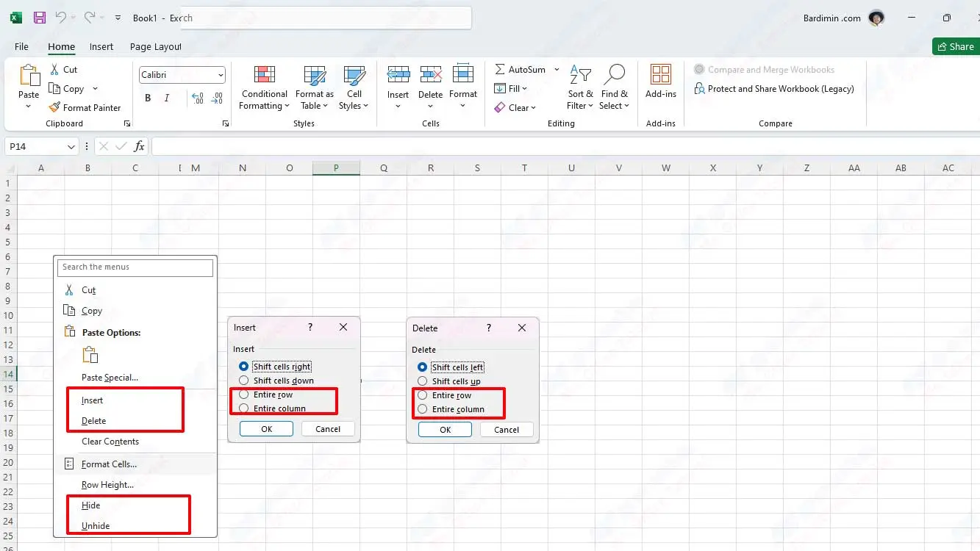Click the Find & Select magnifier icon
The height and width of the screenshot is (551, 980).
tap(614, 75)
